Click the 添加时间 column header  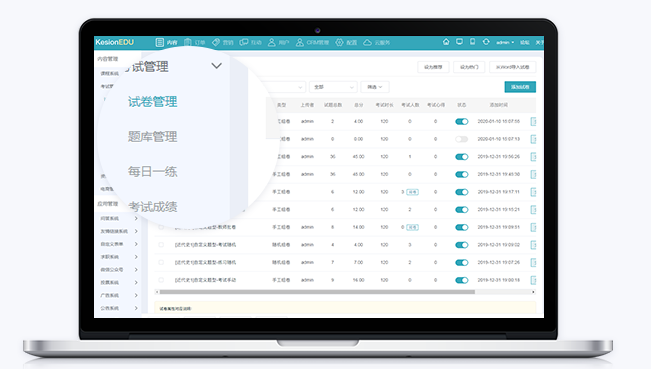coord(498,105)
